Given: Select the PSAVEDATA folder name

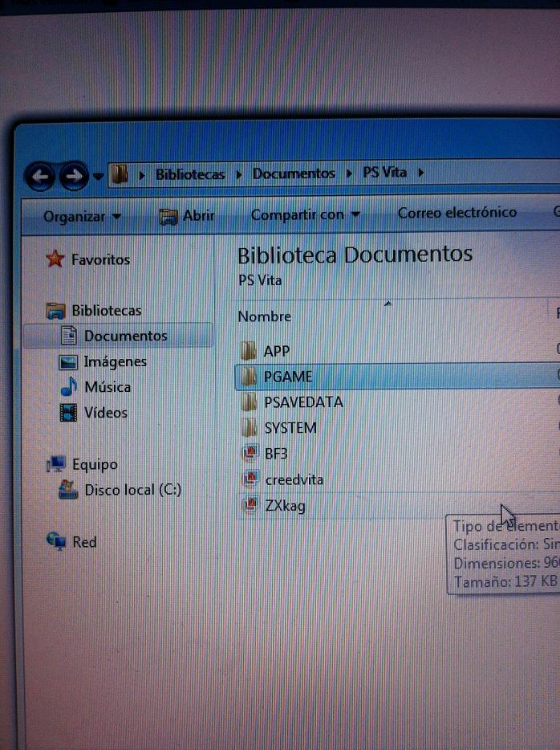Looking at the screenshot, I should coord(303,402).
